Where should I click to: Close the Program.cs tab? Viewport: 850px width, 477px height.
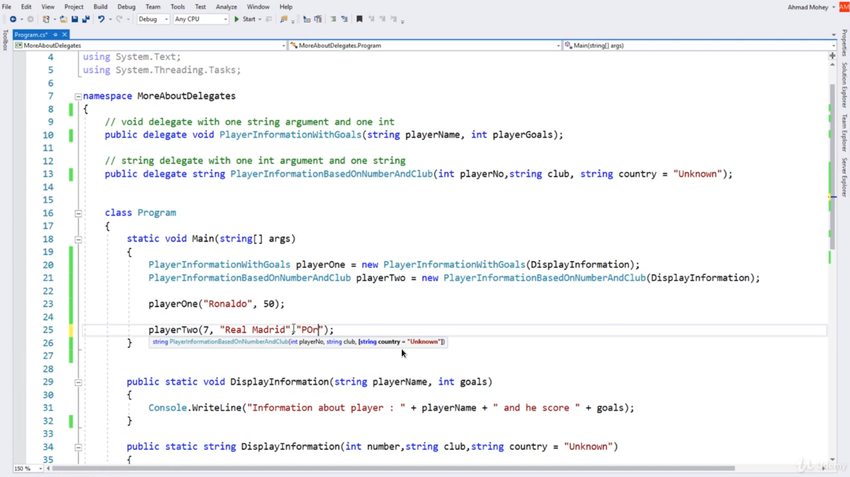(x=64, y=35)
